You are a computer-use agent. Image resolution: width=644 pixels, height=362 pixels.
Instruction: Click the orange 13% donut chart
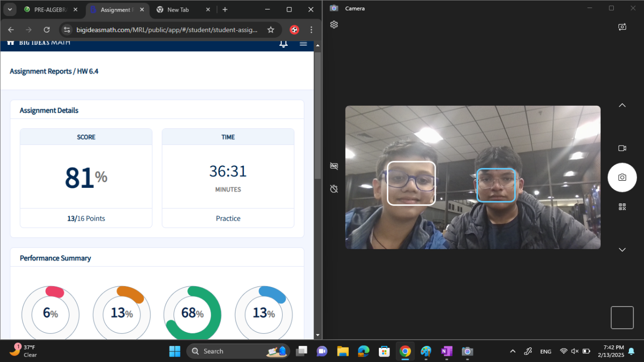pyautogui.click(x=122, y=313)
